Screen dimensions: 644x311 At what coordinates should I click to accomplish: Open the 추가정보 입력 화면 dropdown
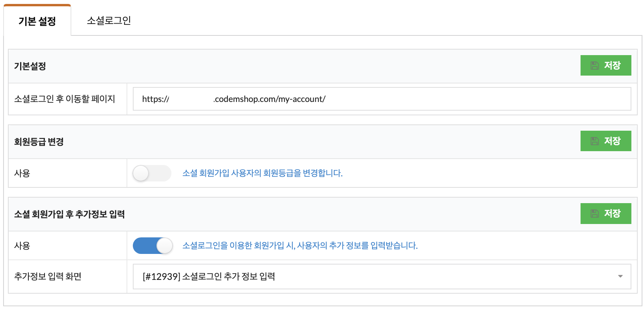click(x=382, y=276)
